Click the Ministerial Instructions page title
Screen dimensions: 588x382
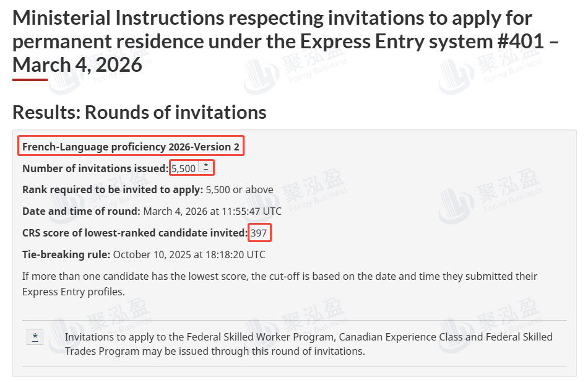click(x=272, y=40)
